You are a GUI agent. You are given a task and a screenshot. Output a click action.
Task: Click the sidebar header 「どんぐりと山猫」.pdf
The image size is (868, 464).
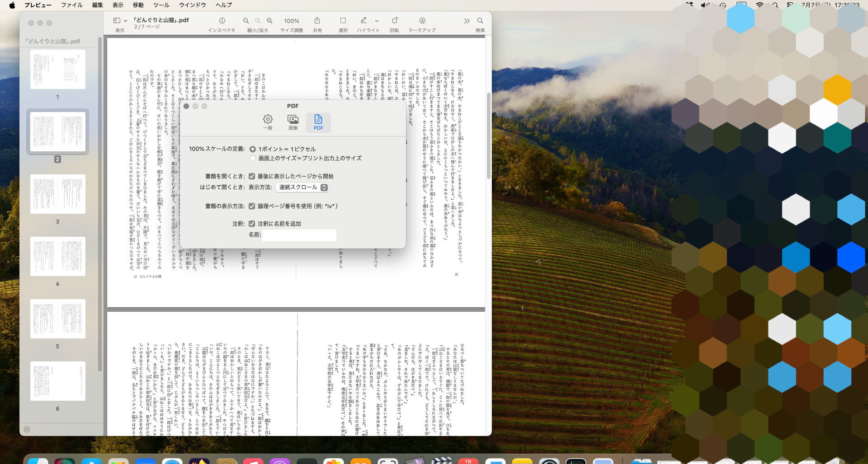pos(53,41)
